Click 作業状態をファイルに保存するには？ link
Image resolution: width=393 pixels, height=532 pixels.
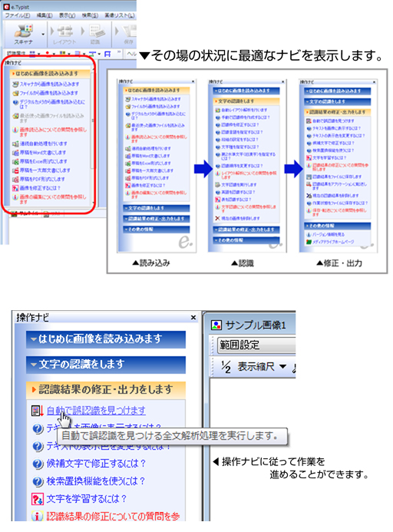340,203
